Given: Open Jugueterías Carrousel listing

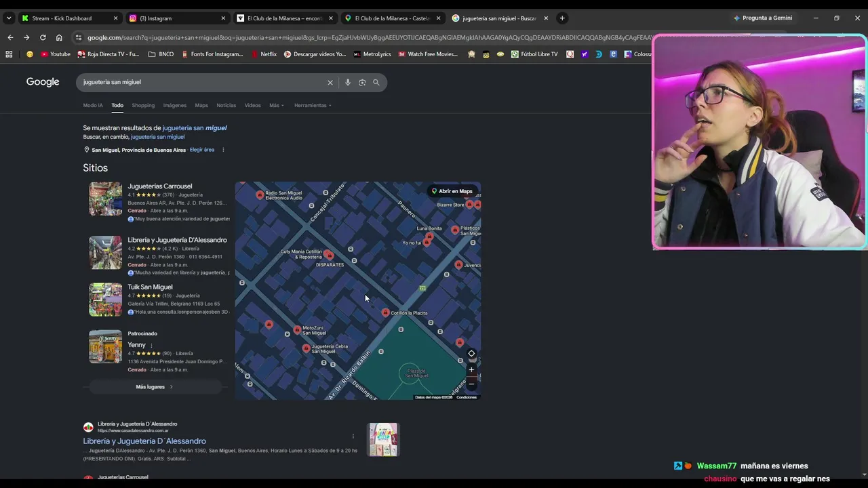Looking at the screenshot, I should pos(160,186).
